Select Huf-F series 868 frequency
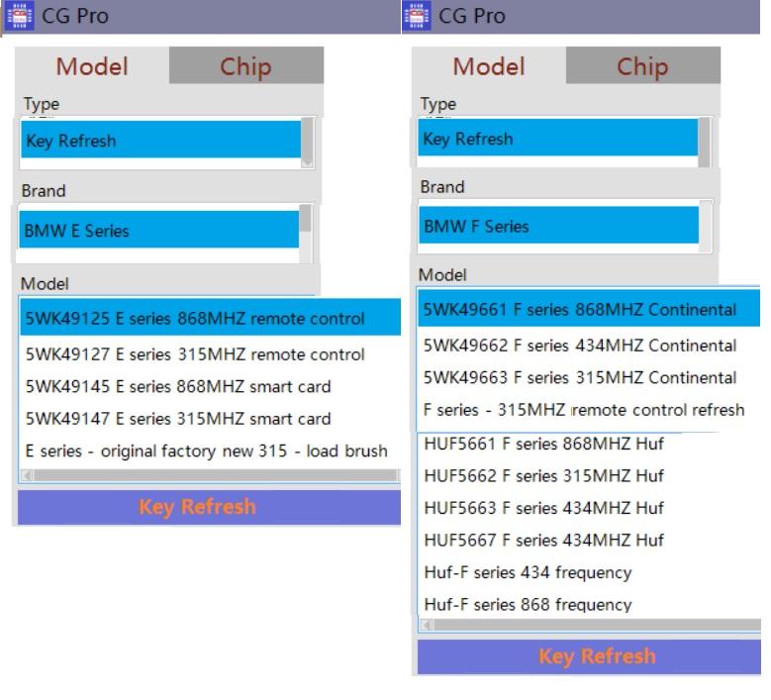Image resolution: width=771 pixels, height=700 pixels. pos(589,604)
